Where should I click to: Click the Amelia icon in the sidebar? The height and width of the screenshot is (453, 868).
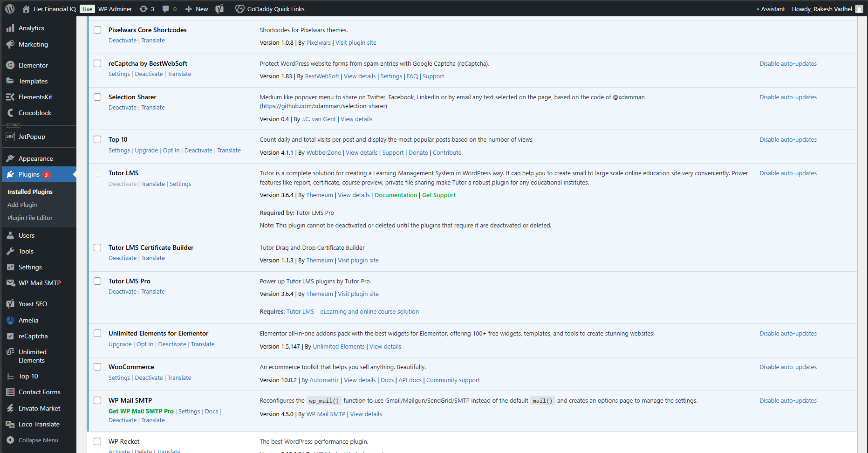point(10,320)
